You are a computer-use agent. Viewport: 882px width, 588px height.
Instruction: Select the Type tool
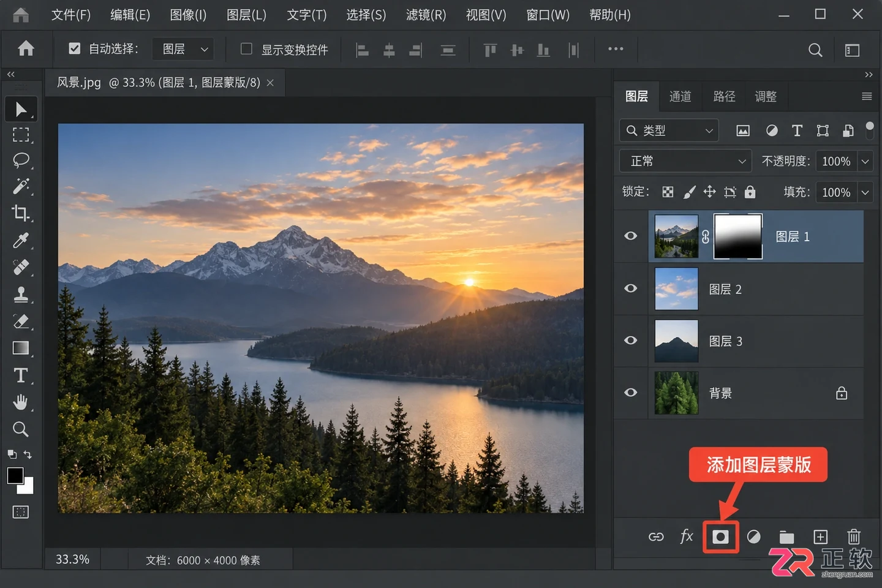click(x=21, y=375)
